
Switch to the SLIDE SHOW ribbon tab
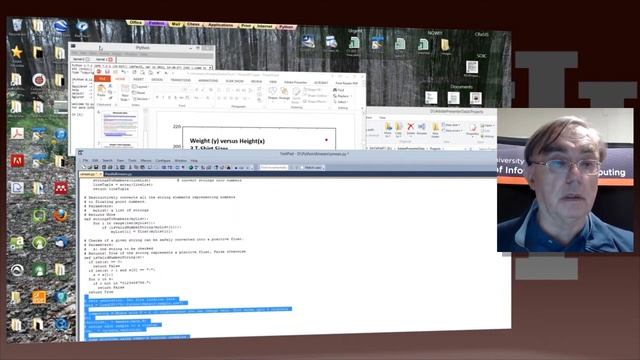(235, 81)
